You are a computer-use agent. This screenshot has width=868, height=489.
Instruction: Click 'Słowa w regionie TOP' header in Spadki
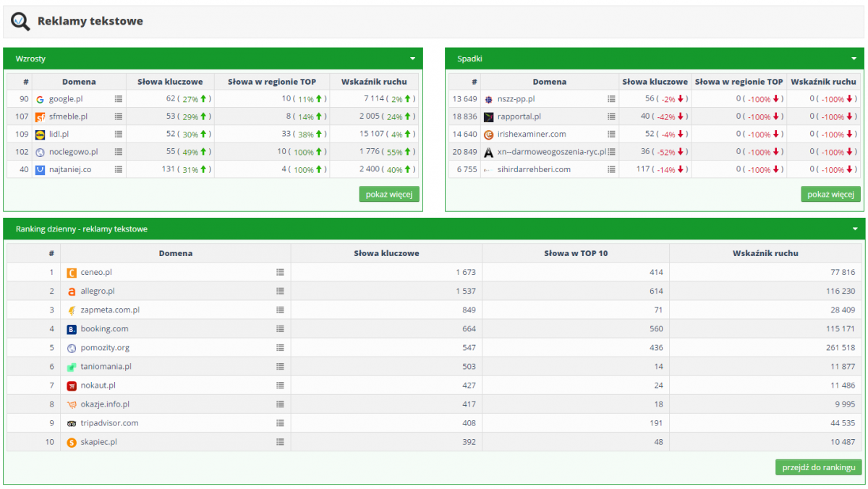pyautogui.click(x=739, y=82)
